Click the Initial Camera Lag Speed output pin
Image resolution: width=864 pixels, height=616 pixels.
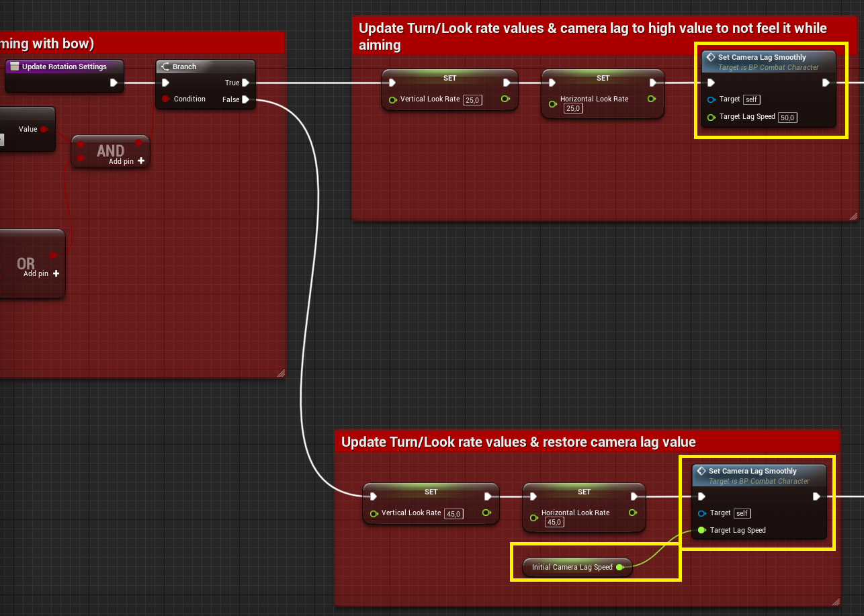(x=619, y=568)
